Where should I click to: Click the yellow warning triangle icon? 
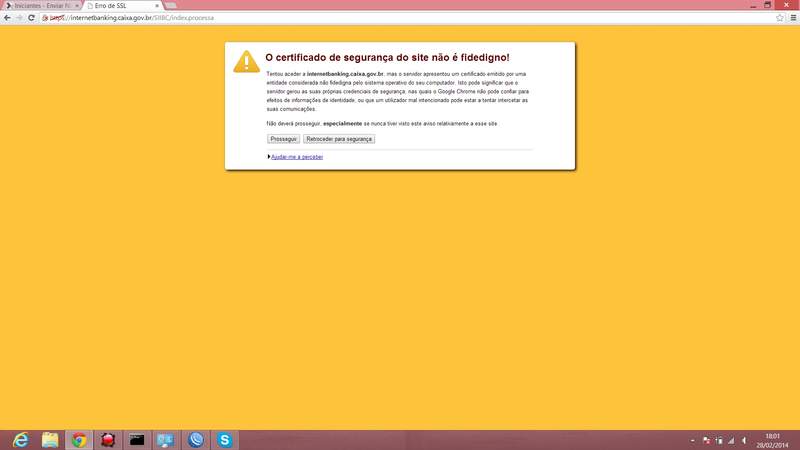coord(246,62)
